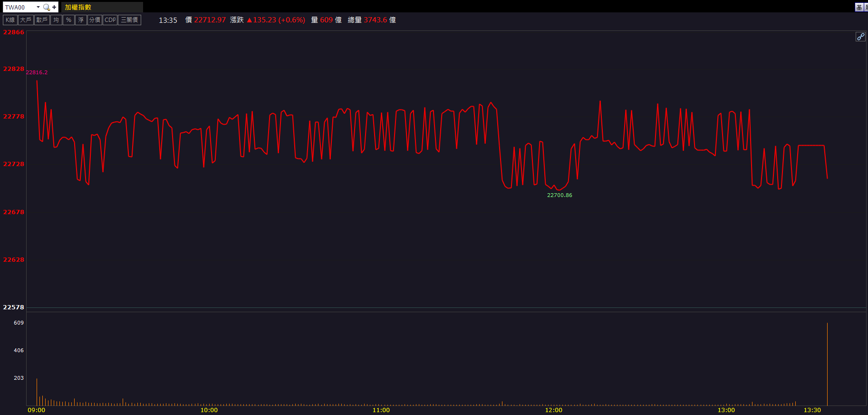Click the change value ▲135.23 (+0.6%)
This screenshot has width=868, height=415.
[x=276, y=20]
